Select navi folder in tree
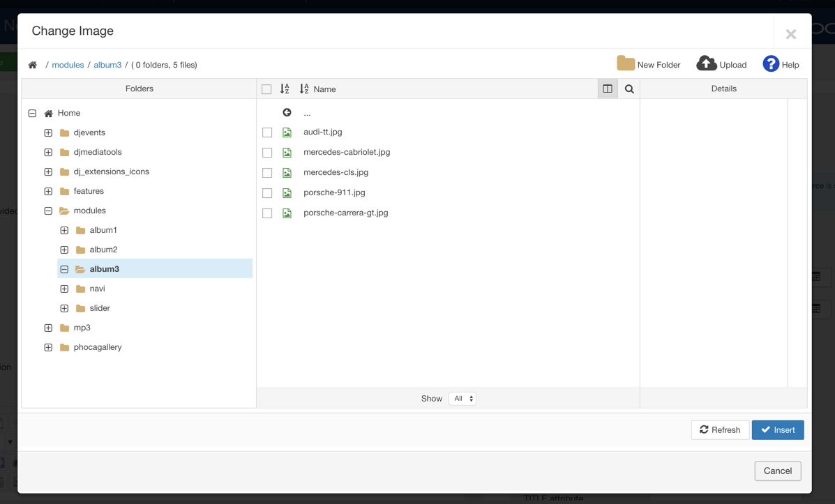 pos(98,289)
